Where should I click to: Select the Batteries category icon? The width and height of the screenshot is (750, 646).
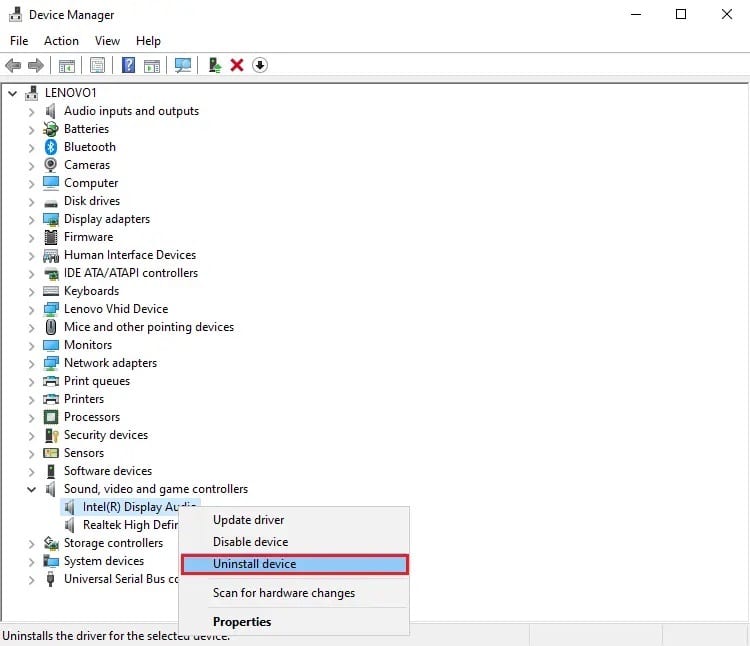tap(51, 129)
